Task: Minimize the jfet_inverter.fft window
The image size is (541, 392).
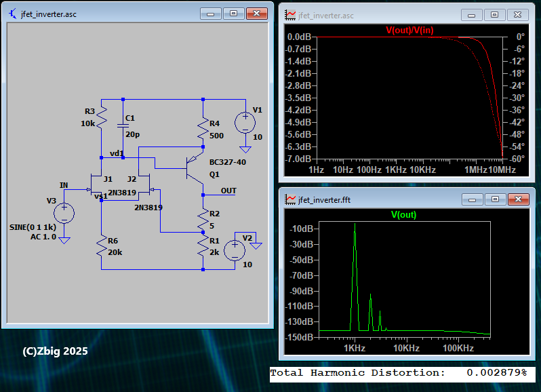Action: click(473, 199)
